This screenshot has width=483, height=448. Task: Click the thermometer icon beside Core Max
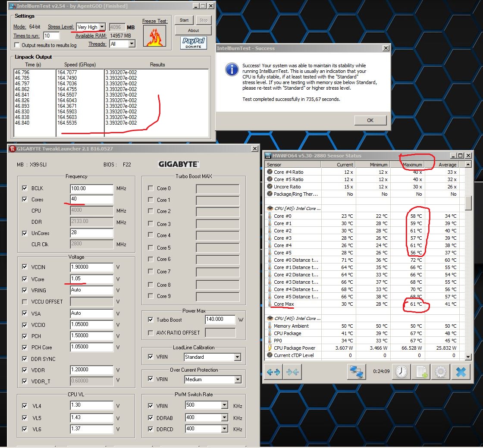point(270,304)
